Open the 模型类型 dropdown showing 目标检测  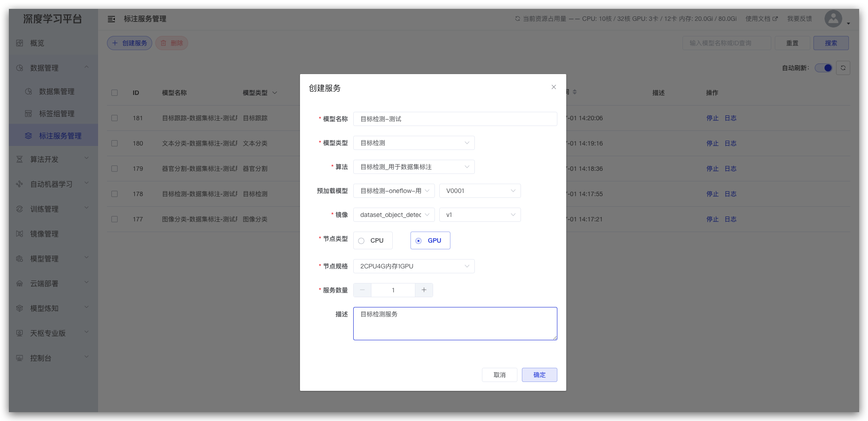tap(414, 143)
